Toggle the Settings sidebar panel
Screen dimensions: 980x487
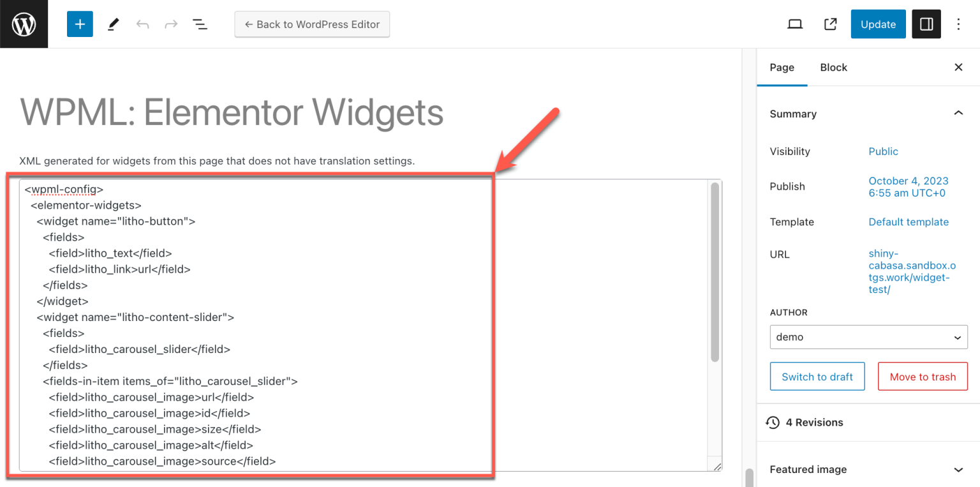[x=926, y=24]
